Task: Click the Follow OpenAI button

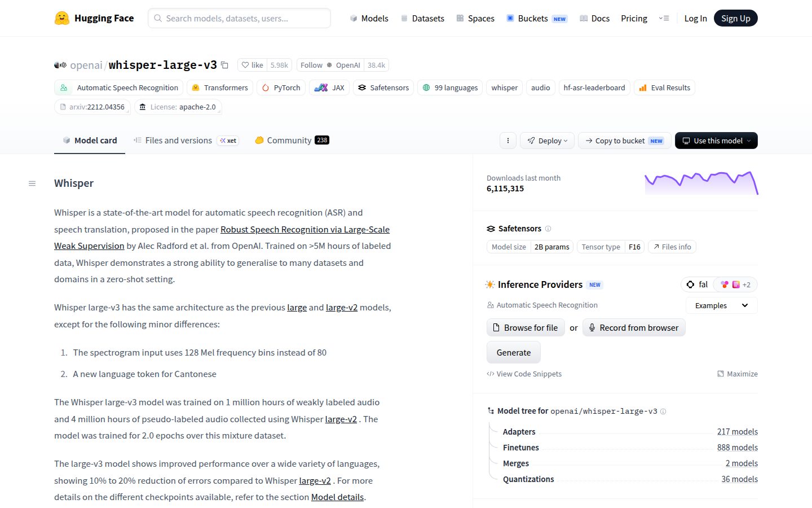Action: coord(330,65)
